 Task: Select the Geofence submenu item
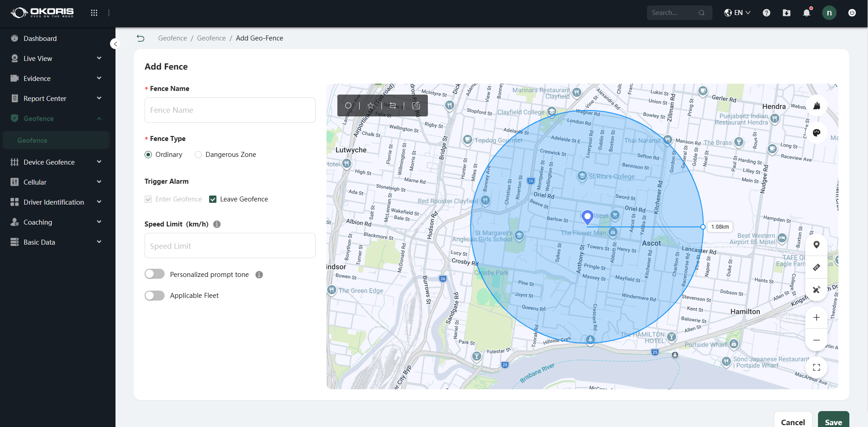pos(56,140)
